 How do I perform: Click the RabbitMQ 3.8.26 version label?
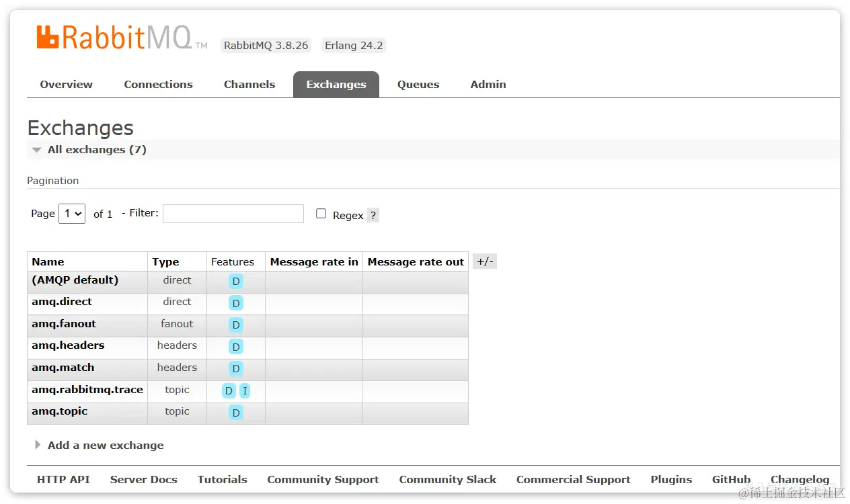click(x=266, y=46)
